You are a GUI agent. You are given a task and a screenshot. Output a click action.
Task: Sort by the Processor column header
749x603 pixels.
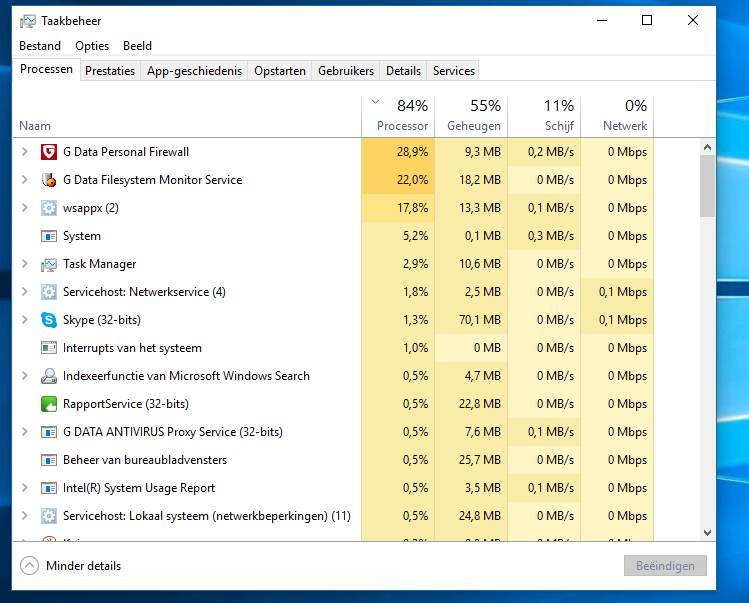point(398,117)
